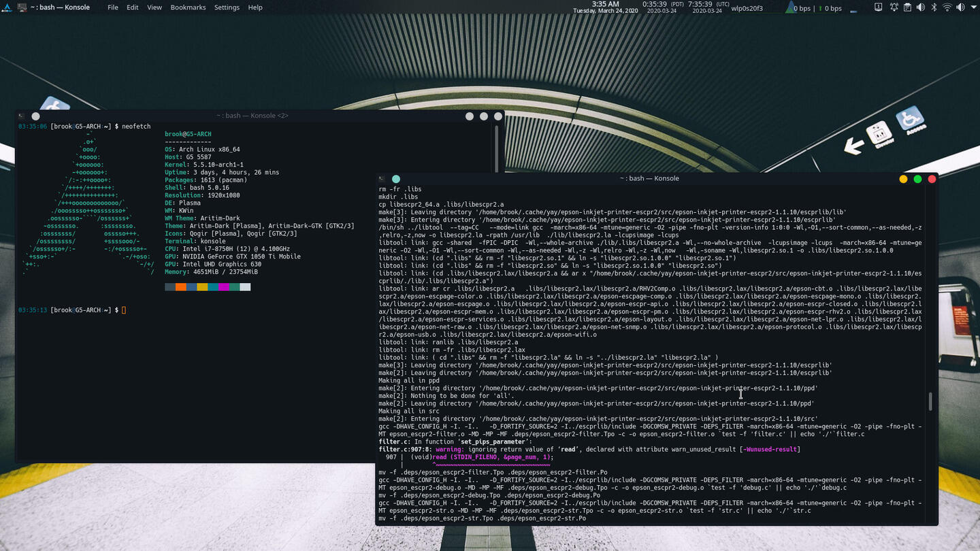Open the Help menu
980x551 pixels.
pos(255,7)
